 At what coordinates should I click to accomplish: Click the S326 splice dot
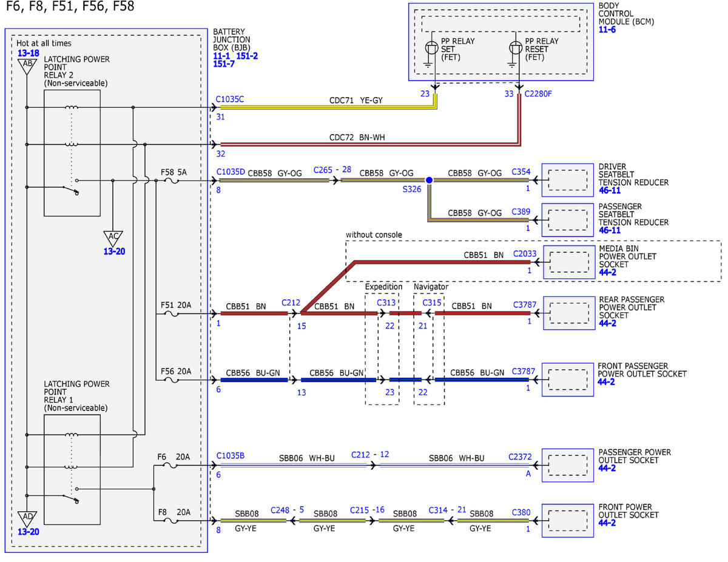[x=429, y=180]
